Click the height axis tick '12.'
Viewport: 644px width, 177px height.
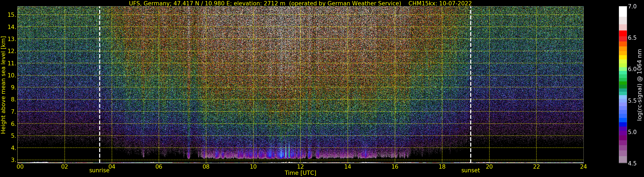click(12, 51)
